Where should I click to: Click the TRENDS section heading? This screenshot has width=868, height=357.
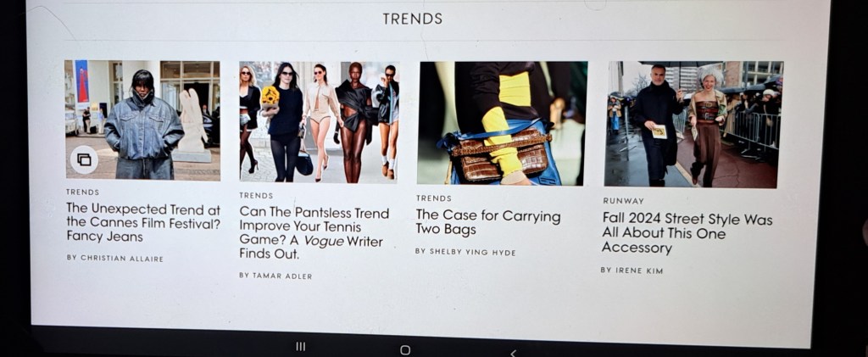[413, 19]
